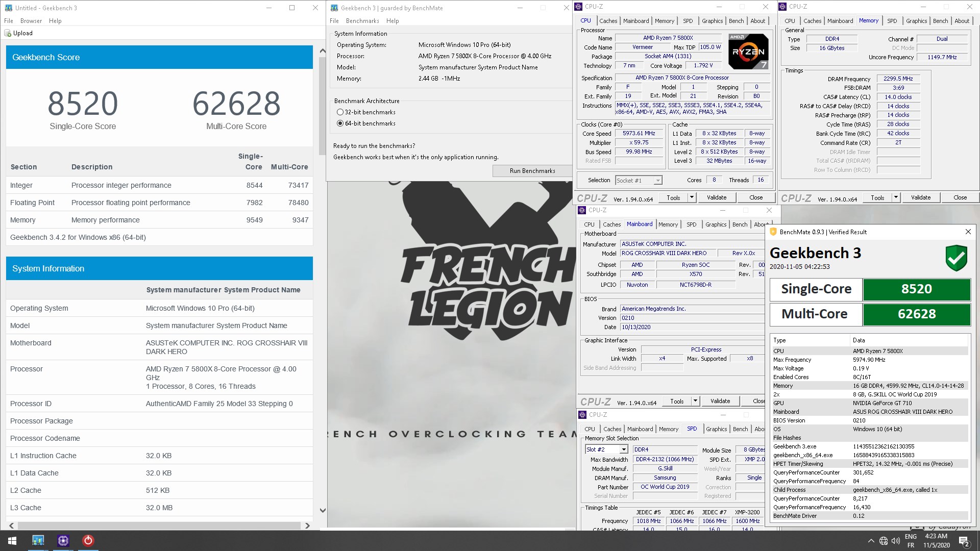The image size is (980, 551).
Task: Click Geekbench horizontal scroll right arrow
Action: [x=307, y=525]
